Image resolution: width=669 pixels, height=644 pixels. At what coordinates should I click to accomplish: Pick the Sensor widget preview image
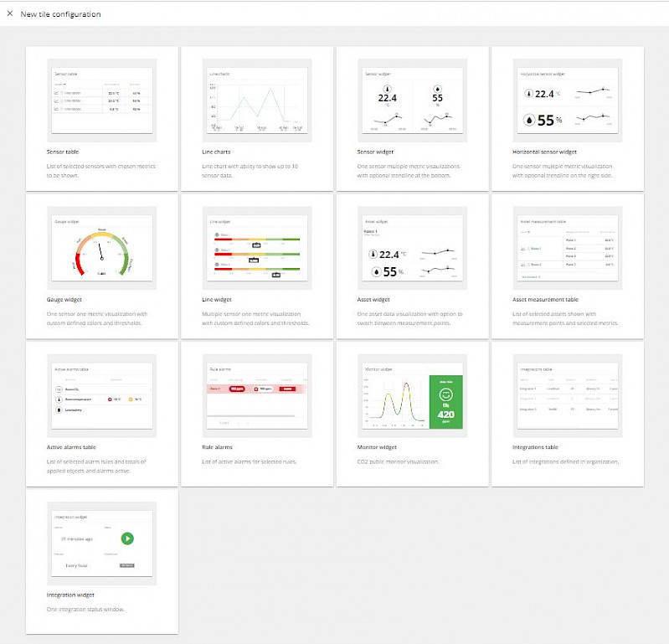coord(413,100)
